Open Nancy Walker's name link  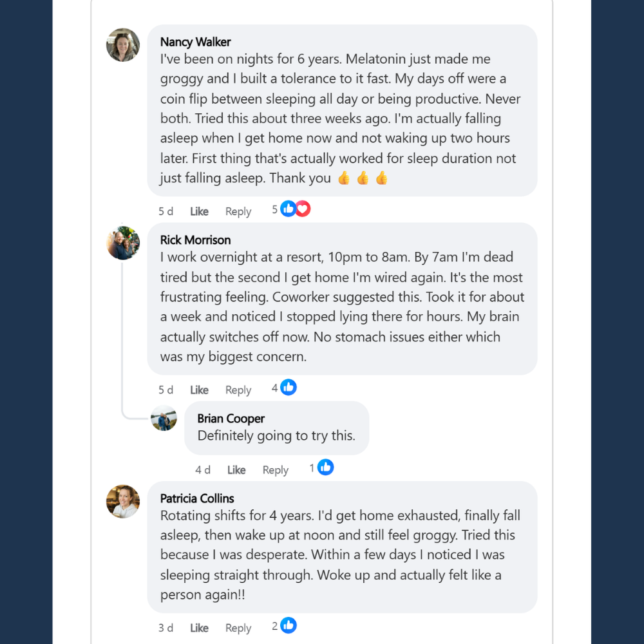click(x=195, y=42)
